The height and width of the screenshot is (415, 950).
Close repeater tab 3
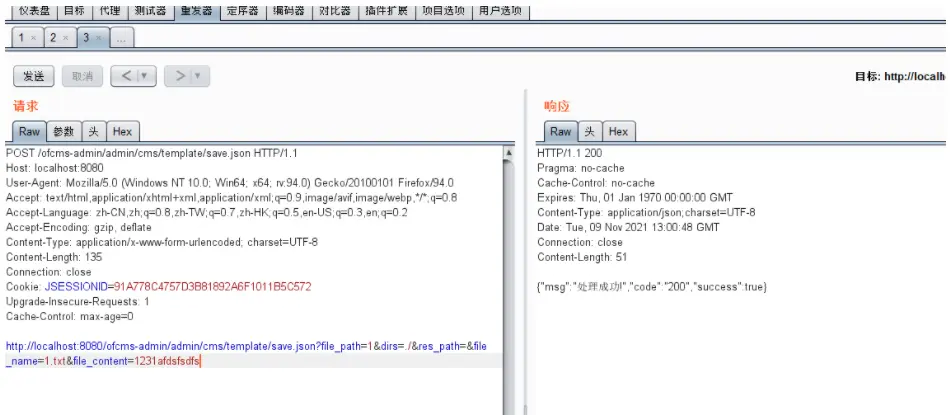coord(98,38)
